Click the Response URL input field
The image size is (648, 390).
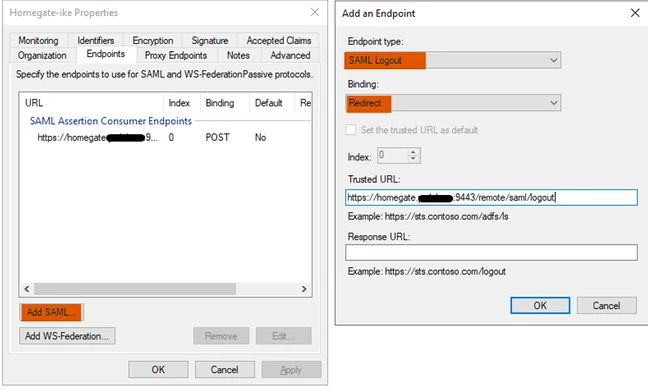tap(491, 252)
